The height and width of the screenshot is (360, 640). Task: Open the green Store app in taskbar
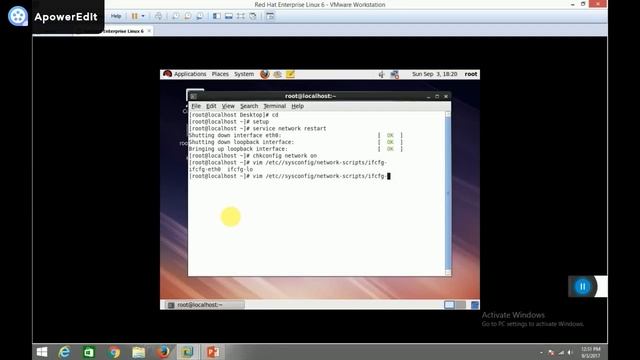(89, 352)
